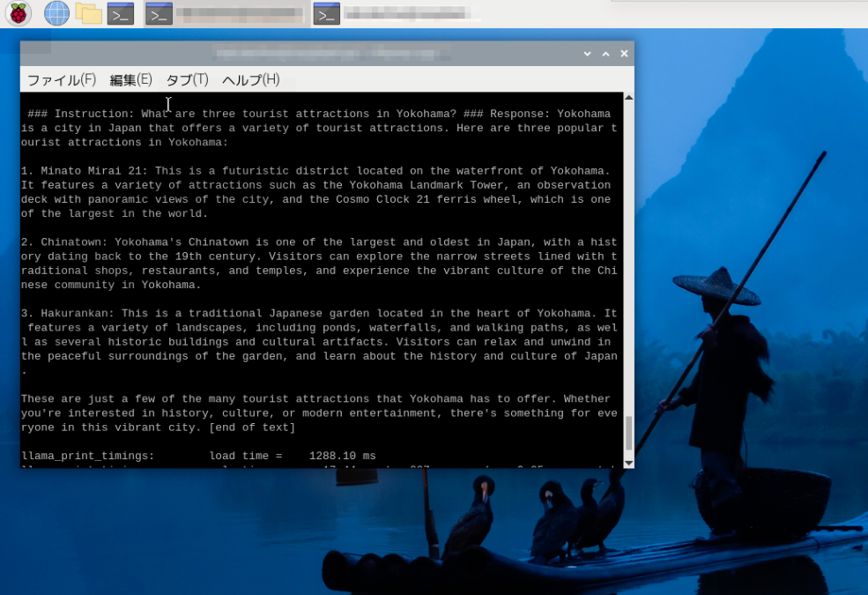Open the Raspberry Pi applications menu
The width and height of the screenshot is (868, 595).
pos(18,13)
